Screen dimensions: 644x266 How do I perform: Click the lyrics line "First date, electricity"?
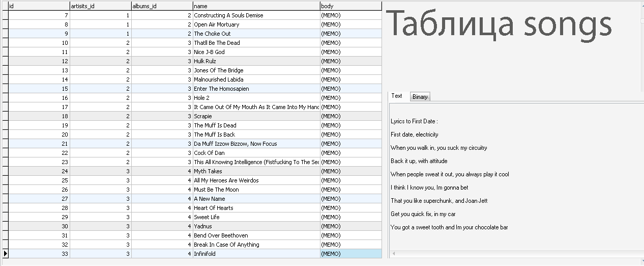pyautogui.click(x=415, y=135)
